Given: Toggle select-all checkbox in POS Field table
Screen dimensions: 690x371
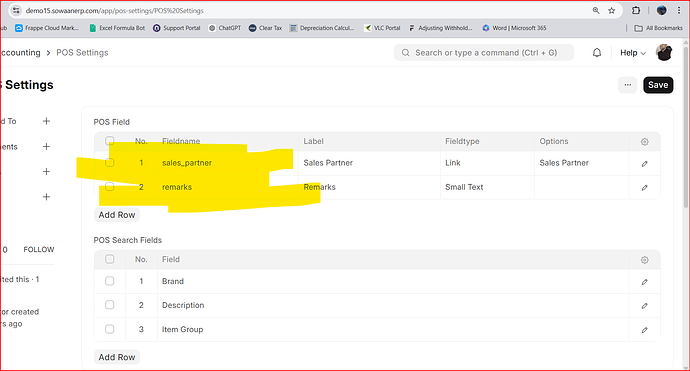Looking at the screenshot, I should [110, 141].
